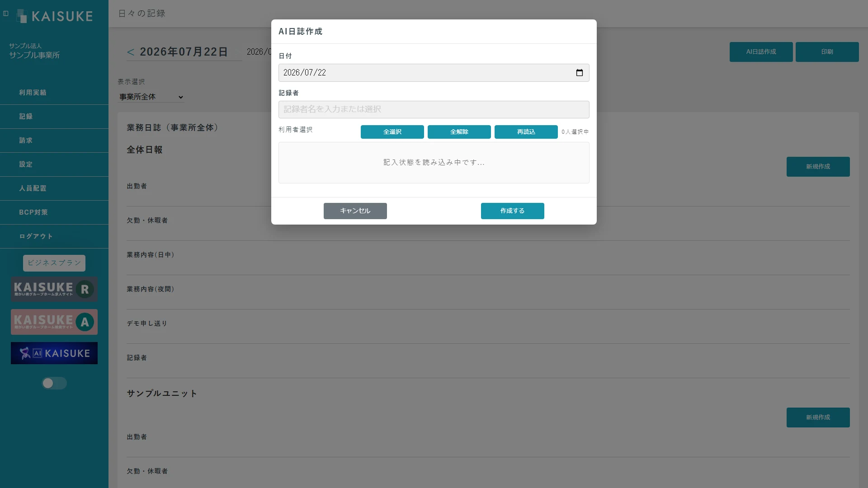The height and width of the screenshot is (488, 868).
Task: Click the 日付 date input 2026/07/22
Action: point(434,73)
